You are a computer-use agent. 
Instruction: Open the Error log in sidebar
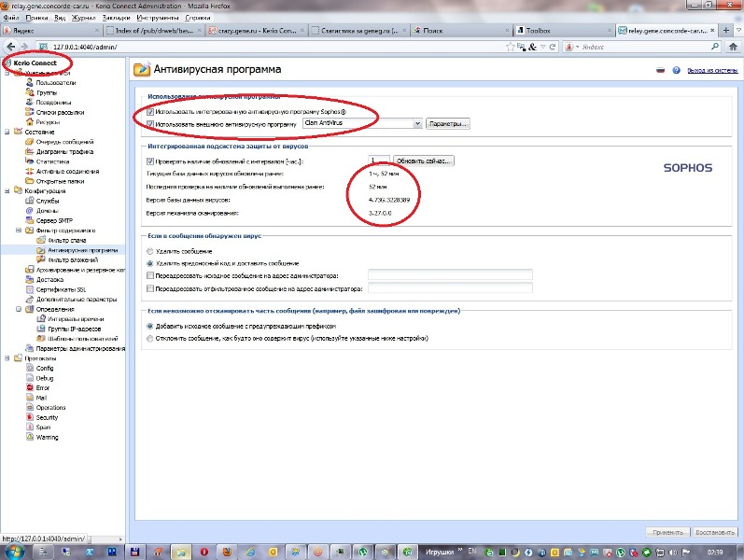coord(42,387)
